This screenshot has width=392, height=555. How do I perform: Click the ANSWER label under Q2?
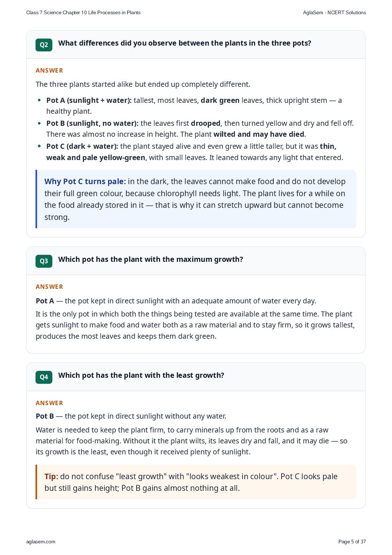tap(49, 70)
